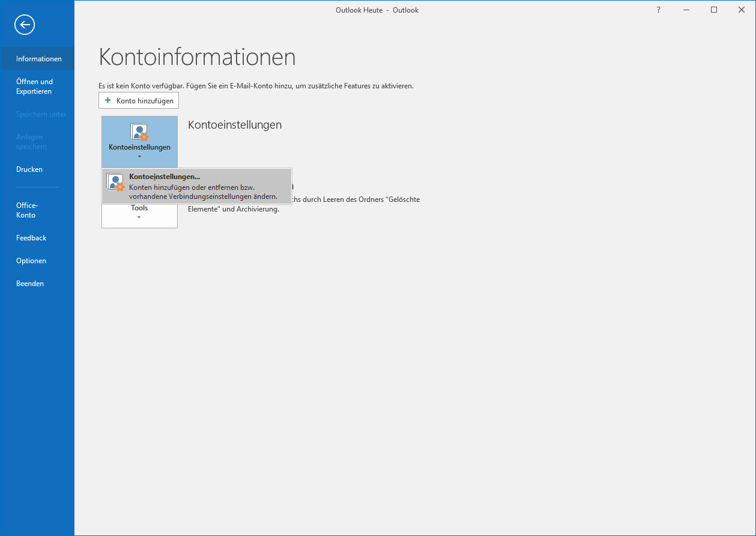The width and height of the screenshot is (756, 536).
Task: Open the Öffnen und Exportieren page
Action: point(34,87)
